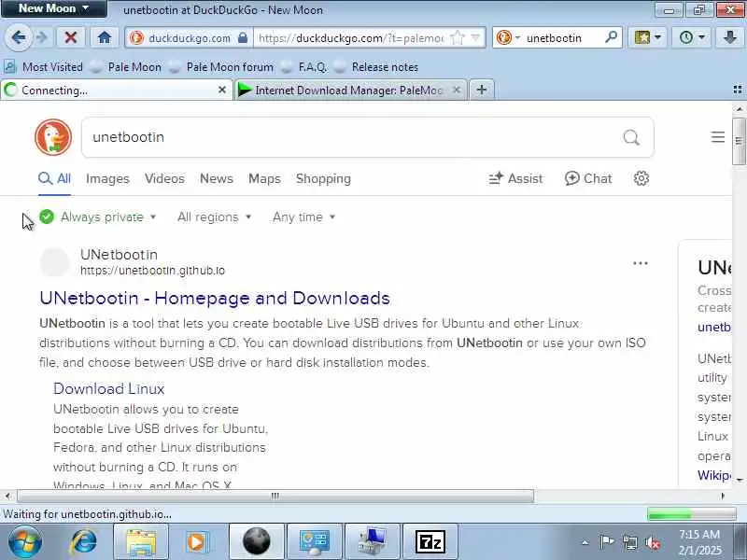Click the horizontal scrollbar thumb
The height and width of the screenshot is (560, 747).
tap(275, 496)
